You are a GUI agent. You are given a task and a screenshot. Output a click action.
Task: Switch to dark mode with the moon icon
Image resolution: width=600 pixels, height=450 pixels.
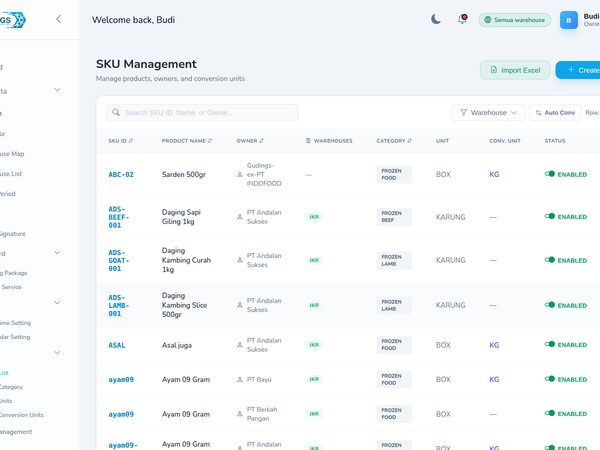(x=436, y=19)
